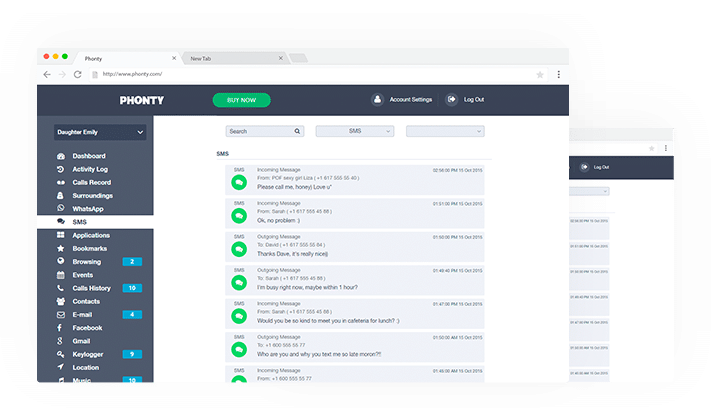Select message 'Thanks Dave, it's really nice))'
711x409 pixels.
[292, 254]
